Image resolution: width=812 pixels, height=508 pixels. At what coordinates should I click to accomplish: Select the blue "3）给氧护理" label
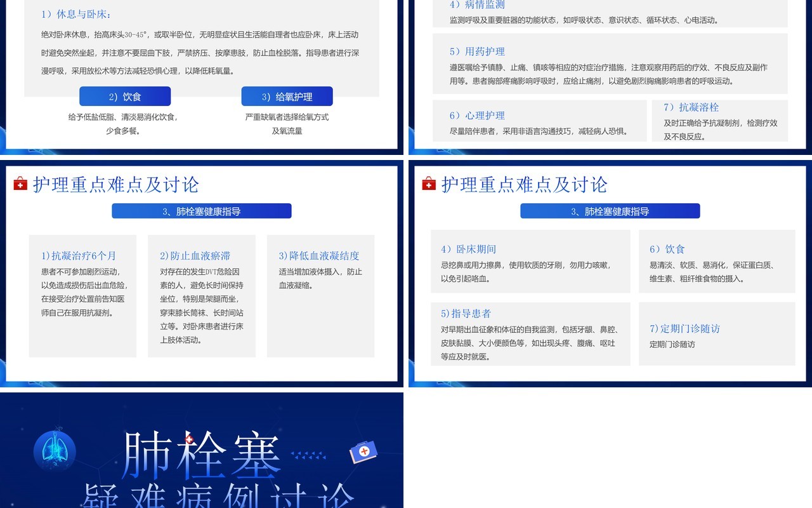(287, 97)
